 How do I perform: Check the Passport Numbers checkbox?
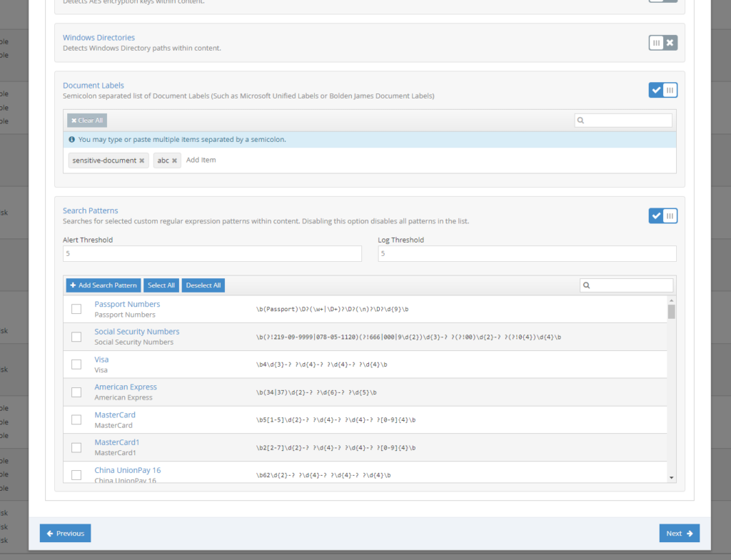(x=76, y=309)
